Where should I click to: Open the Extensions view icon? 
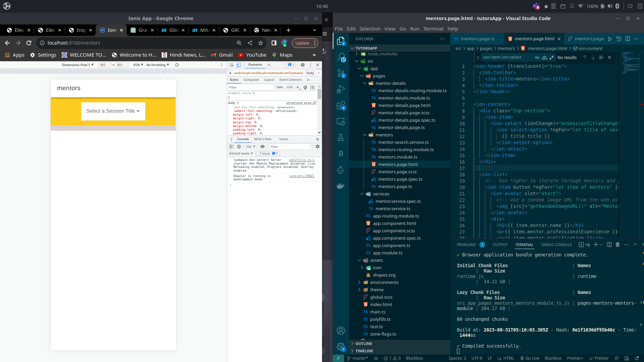pyautogui.click(x=341, y=106)
